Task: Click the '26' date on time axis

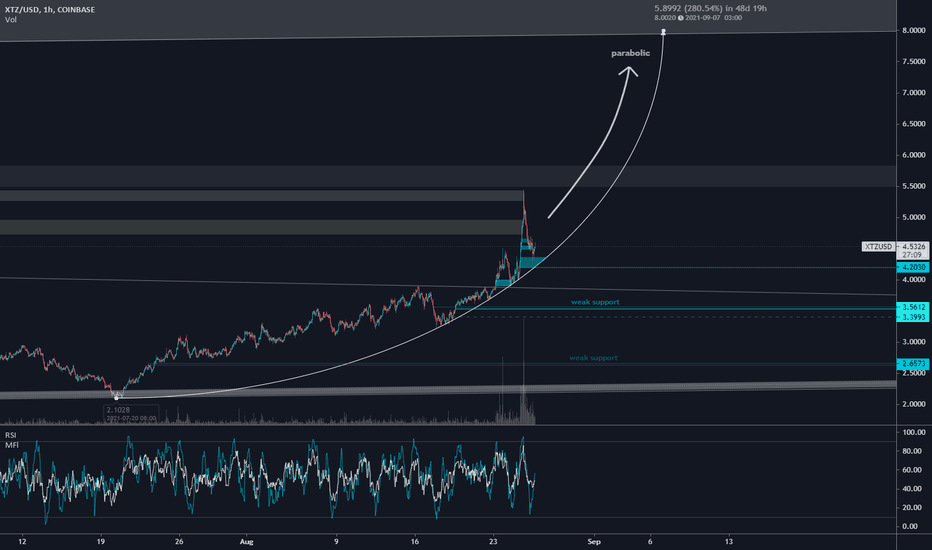Action: 179,542
